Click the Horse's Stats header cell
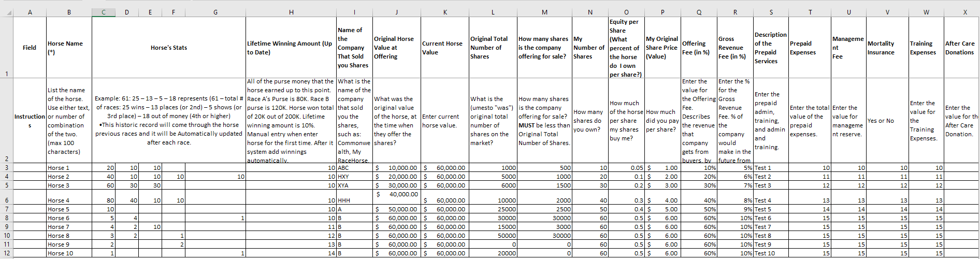Image resolution: width=980 pixels, height=259 pixels. 169,48
